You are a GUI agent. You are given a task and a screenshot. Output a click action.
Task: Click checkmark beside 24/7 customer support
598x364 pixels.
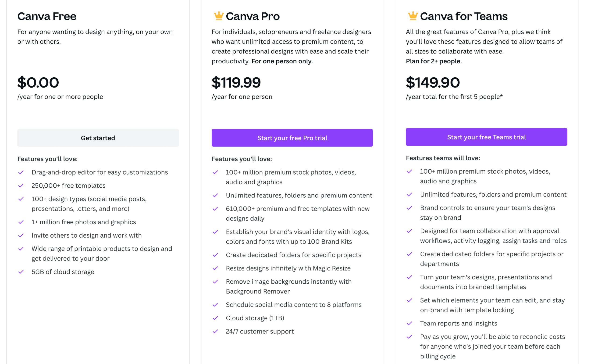click(215, 331)
